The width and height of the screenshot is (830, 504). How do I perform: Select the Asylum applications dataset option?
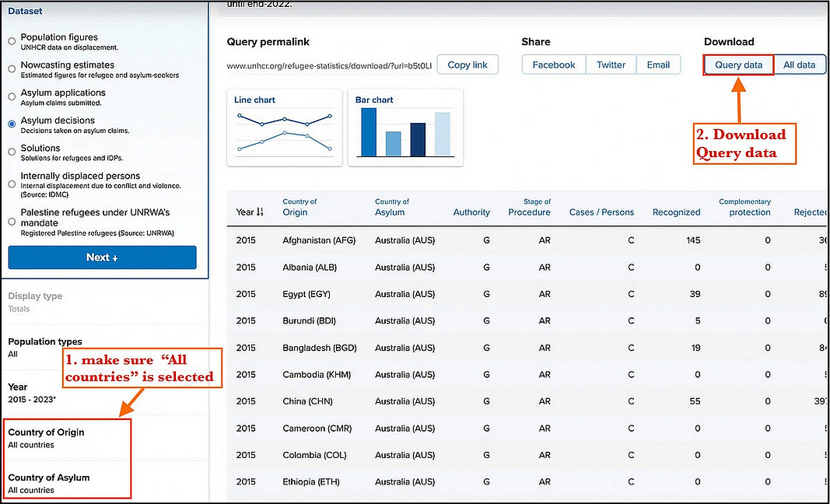point(12,97)
